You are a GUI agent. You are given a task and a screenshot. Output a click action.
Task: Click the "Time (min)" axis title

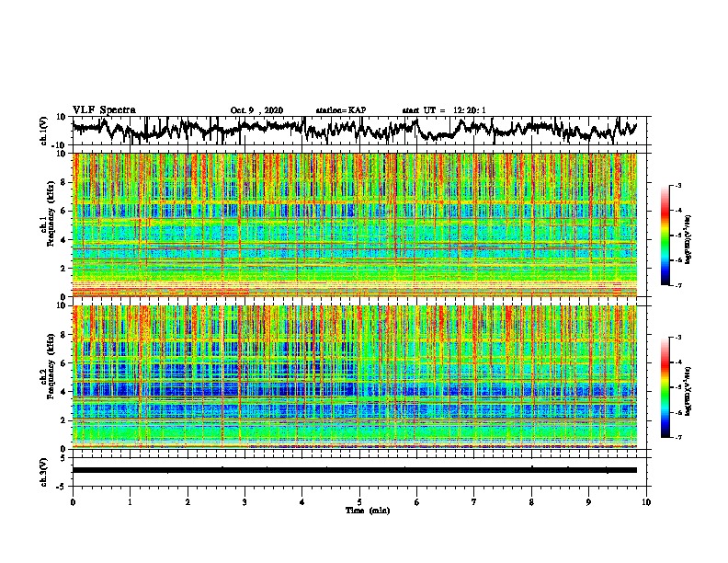[368, 511]
